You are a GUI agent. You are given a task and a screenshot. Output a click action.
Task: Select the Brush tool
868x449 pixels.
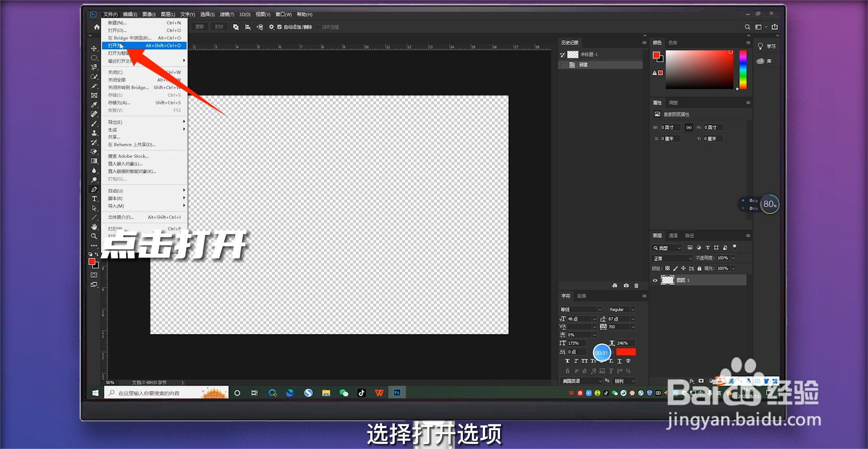(94, 123)
